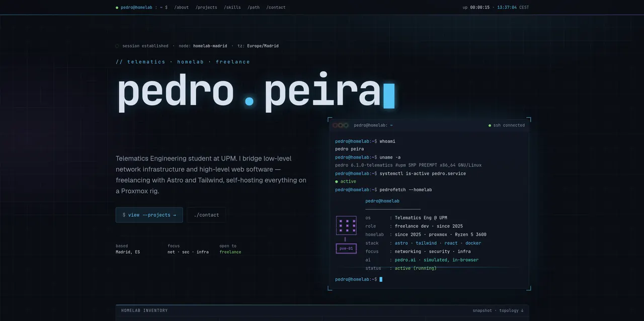Open the /skills nav section

coord(232,8)
